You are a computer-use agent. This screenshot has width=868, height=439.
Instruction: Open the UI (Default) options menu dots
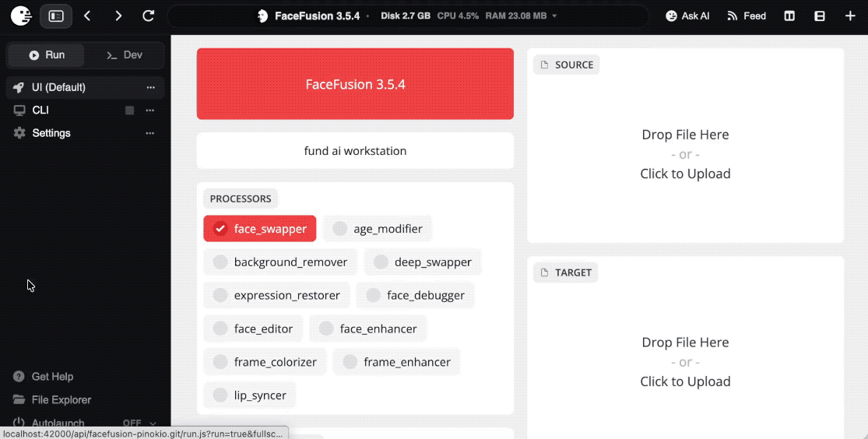click(150, 87)
